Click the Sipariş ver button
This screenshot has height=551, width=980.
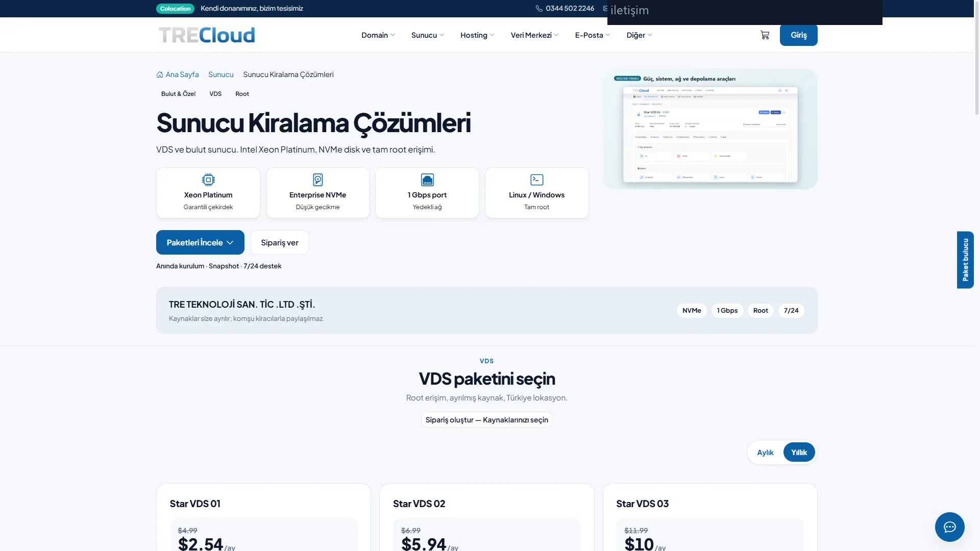(x=279, y=242)
